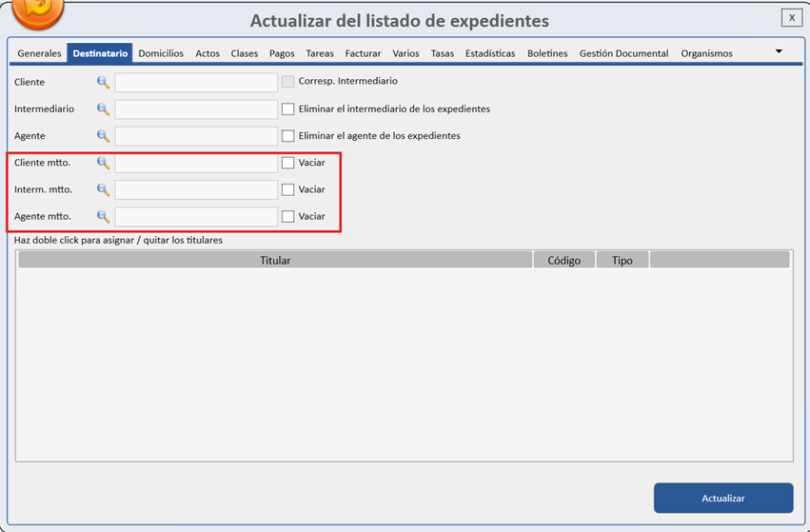
Task: Select the Organismos tab
Action: pyautogui.click(x=706, y=53)
